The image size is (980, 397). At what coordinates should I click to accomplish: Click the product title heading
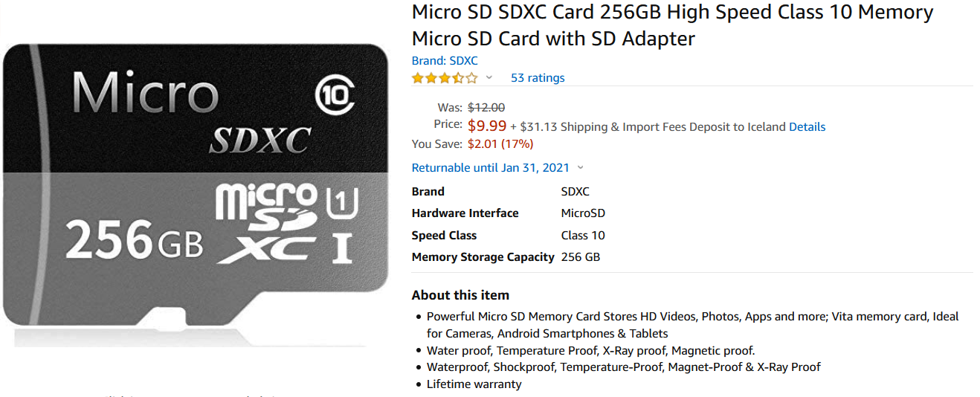point(672,25)
